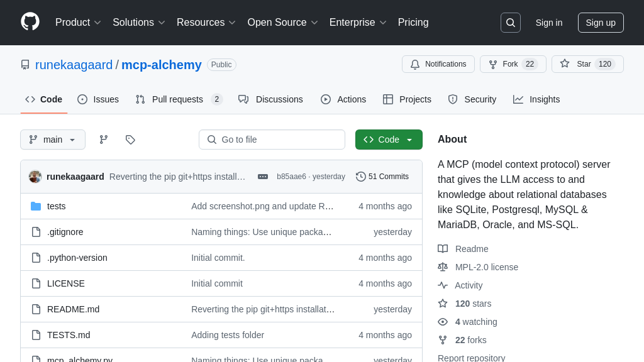
Task: Open the tests folder
Action: [x=56, y=206]
